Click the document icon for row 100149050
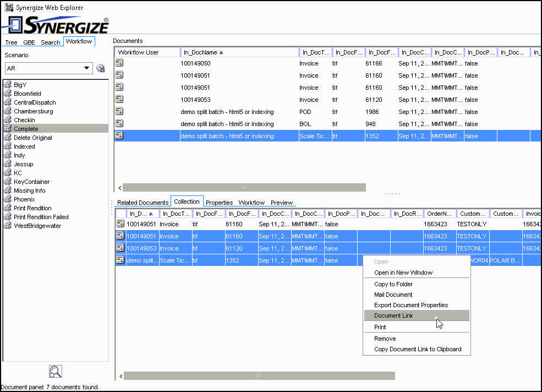The height and width of the screenshot is (392, 542). tap(119, 63)
